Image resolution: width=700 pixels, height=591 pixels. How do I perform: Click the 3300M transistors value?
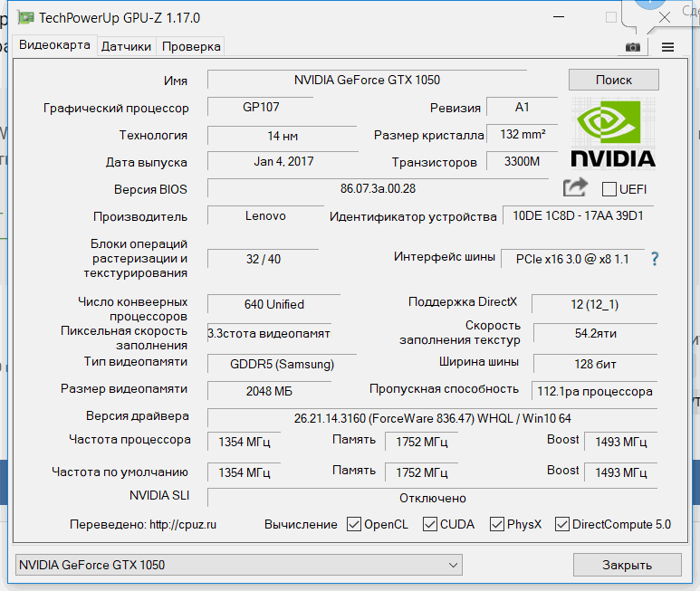pos(522,161)
